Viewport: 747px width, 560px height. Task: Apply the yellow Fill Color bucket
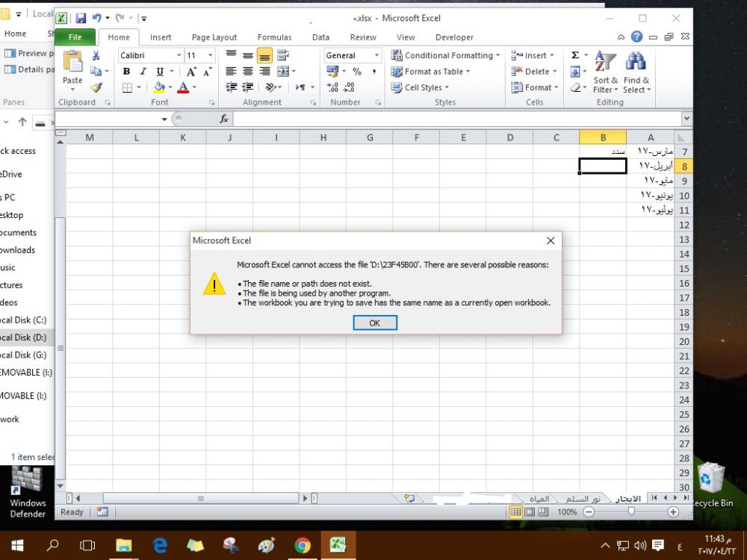click(160, 87)
